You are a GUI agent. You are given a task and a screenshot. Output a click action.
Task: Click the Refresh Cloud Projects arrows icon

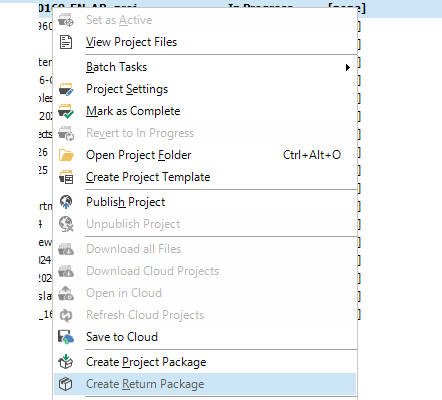66,315
